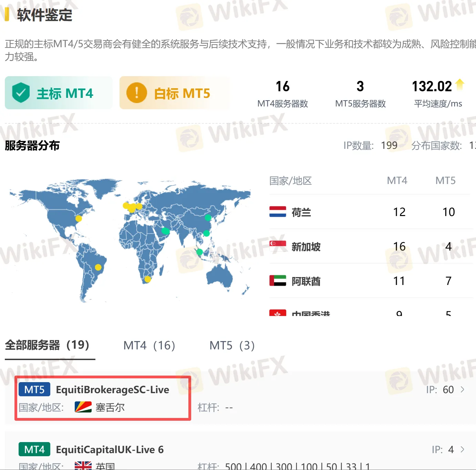Click the MT4服务器数 count of 16
Image resolution: width=476 pixels, height=470 pixels.
point(283,86)
